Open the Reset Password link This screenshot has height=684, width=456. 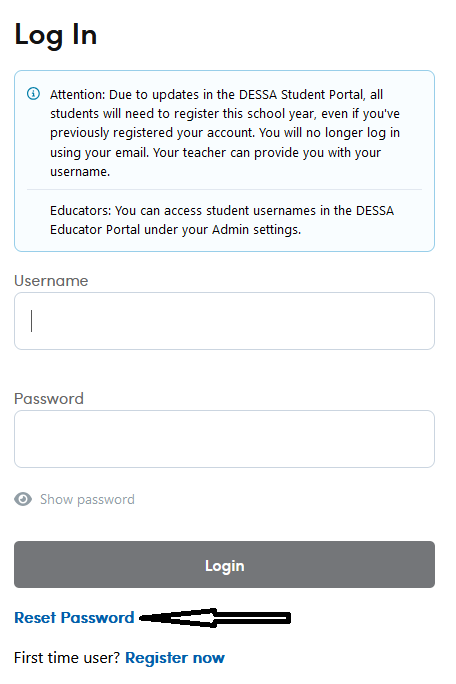tap(74, 618)
